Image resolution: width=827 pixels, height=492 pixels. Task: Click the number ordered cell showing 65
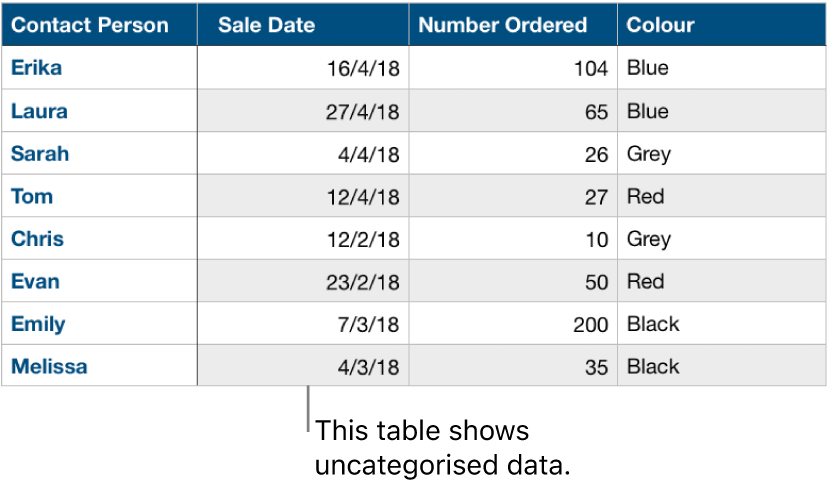596,112
